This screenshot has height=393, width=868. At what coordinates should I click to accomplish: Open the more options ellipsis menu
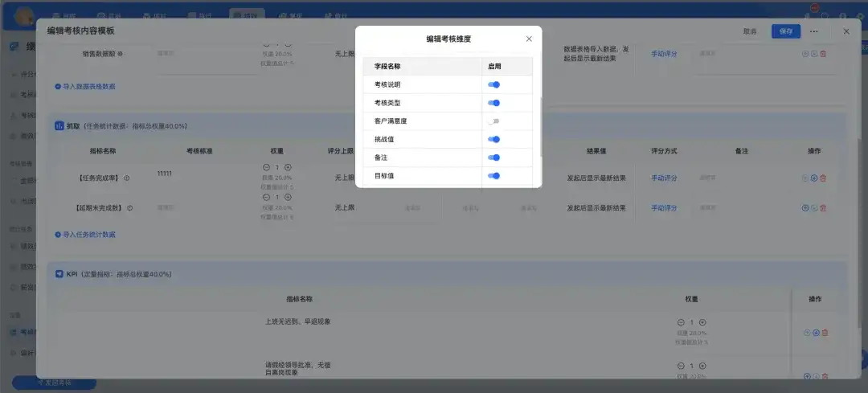[813, 31]
